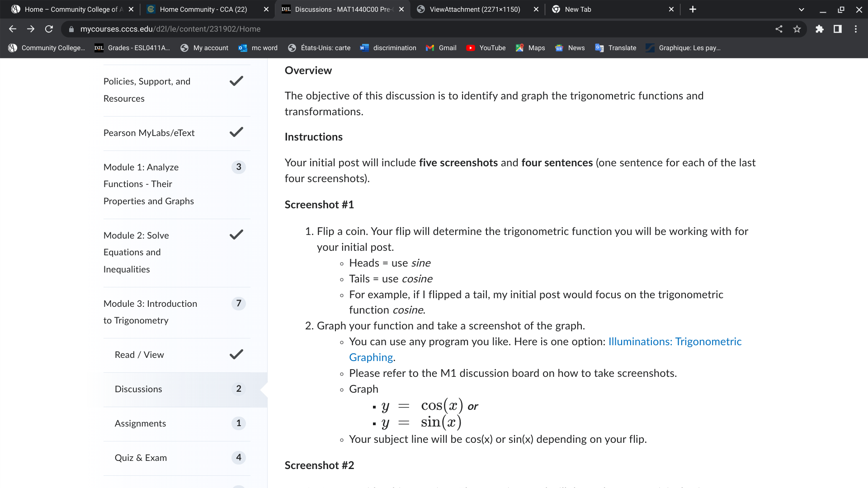
Task: Click the completion checkmark for Pearson MyLabs/eText
Action: [236, 132]
